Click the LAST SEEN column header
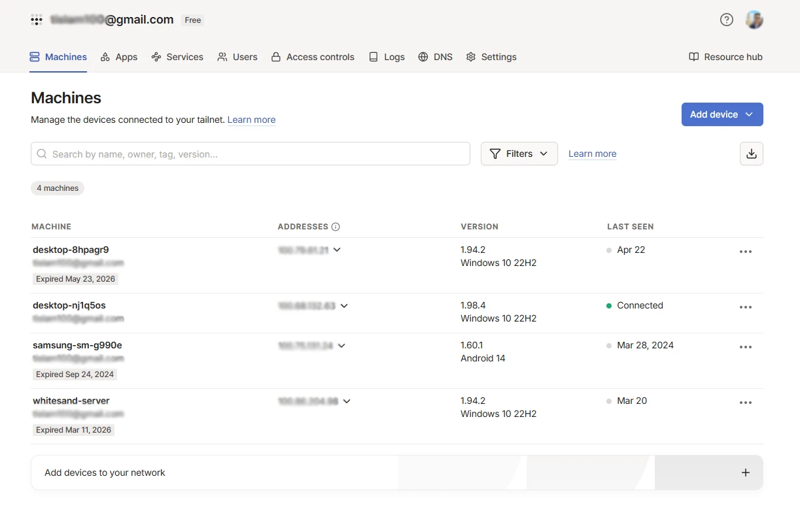Screen dimensions: 800x532 pyautogui.click(x=631, y=227)
